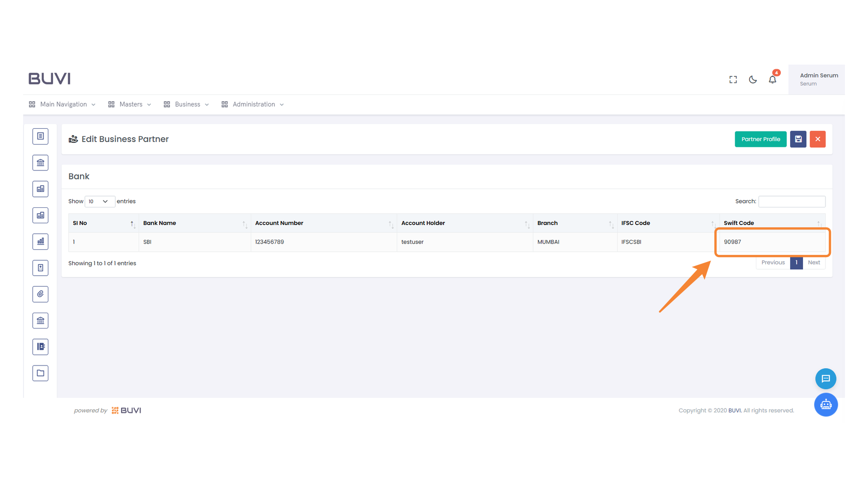The width and height of the screenshot is (868, 488).
Task: Sort the Swift Code column
Action: point(739,223)
